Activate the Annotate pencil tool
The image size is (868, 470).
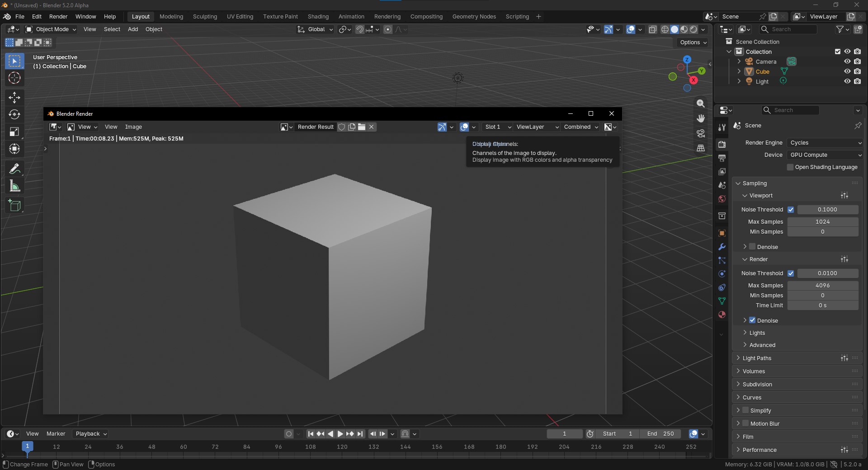point(14,169)
